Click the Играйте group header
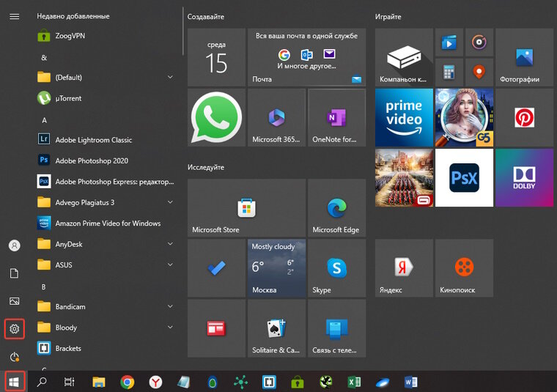Image resolution: width=557 pixels, height=392 pixels. pyautogui.click(x=388, y=17)
